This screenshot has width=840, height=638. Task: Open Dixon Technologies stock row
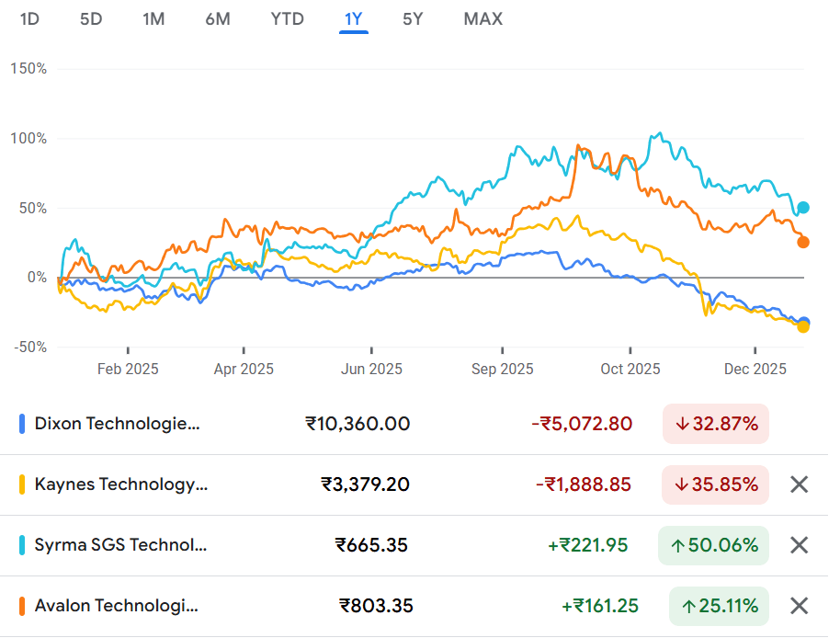pos(117,424)
